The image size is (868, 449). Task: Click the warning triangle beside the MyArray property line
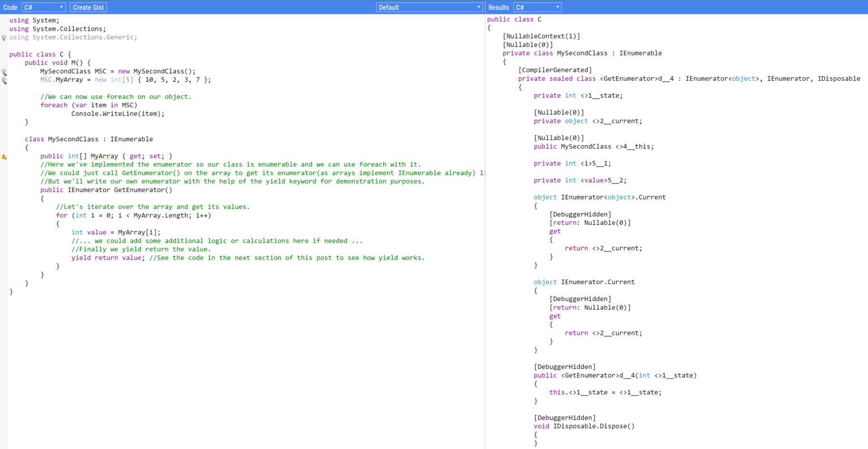click(3, 157)
